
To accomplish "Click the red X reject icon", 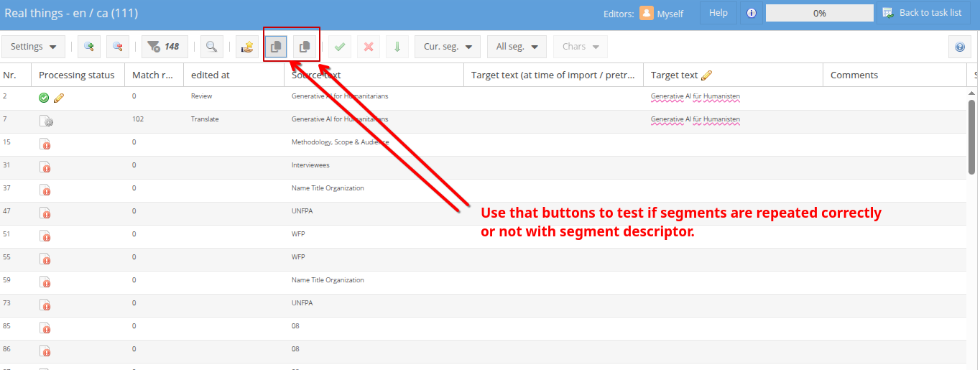I will (369, 47).
